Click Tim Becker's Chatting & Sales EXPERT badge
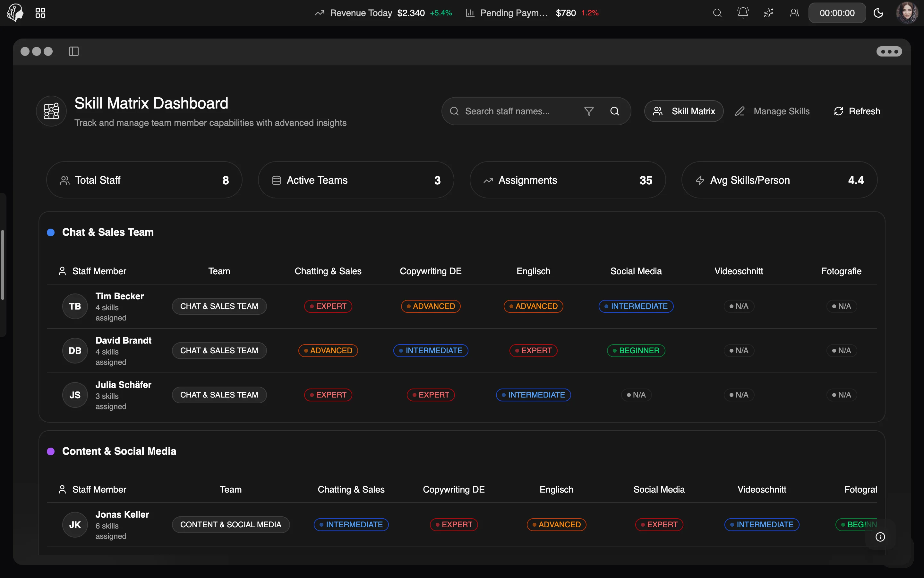The image size is (924, 578). click(328, 306)
